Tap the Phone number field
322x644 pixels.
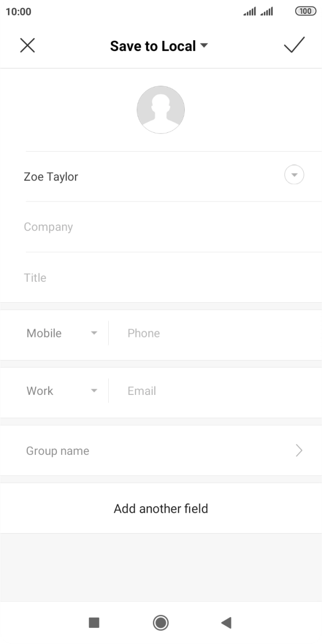[x=214, y=333]
